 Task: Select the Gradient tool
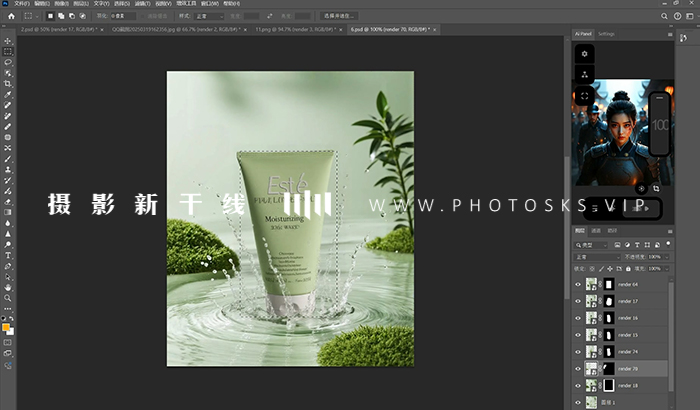pyautogui.click(x=8, y=213)
